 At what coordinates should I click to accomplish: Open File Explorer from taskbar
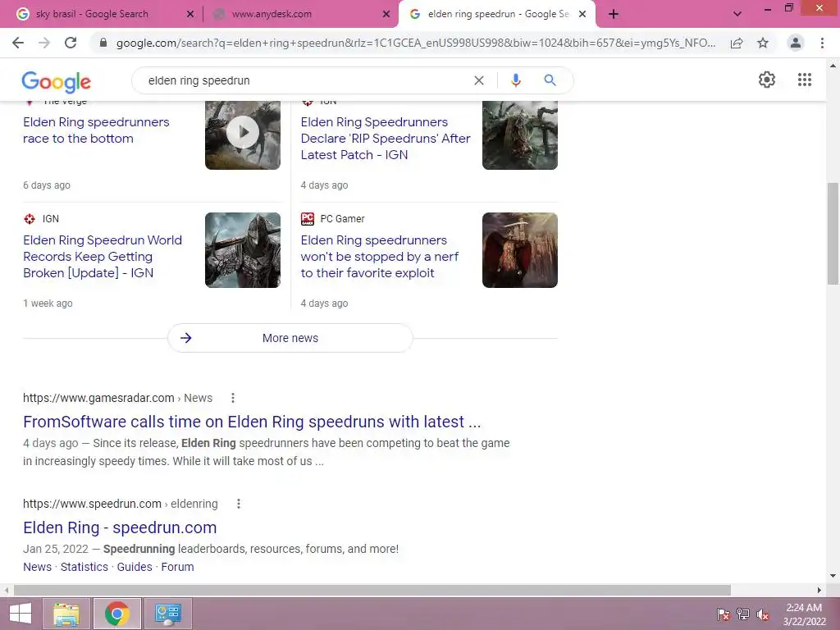66,614
